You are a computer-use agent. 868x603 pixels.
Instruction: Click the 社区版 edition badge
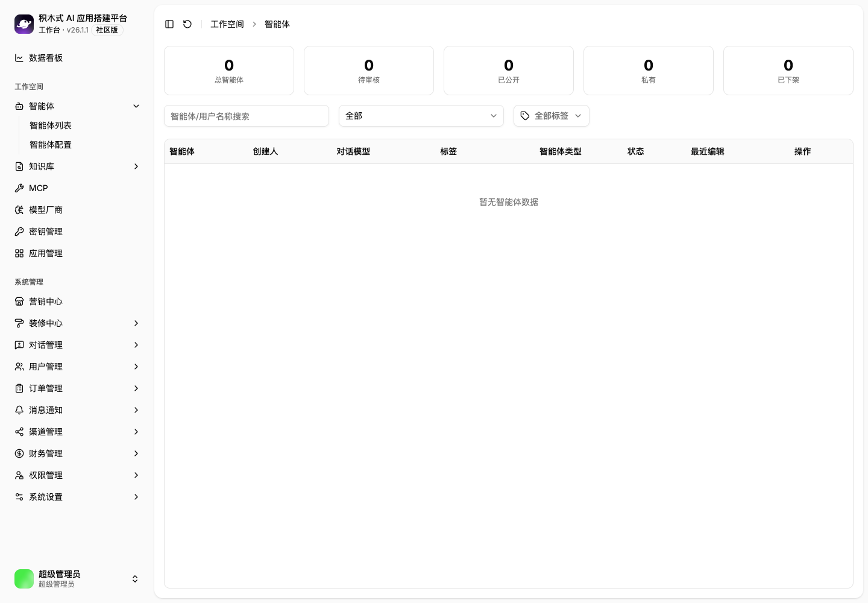pos(107,30)
